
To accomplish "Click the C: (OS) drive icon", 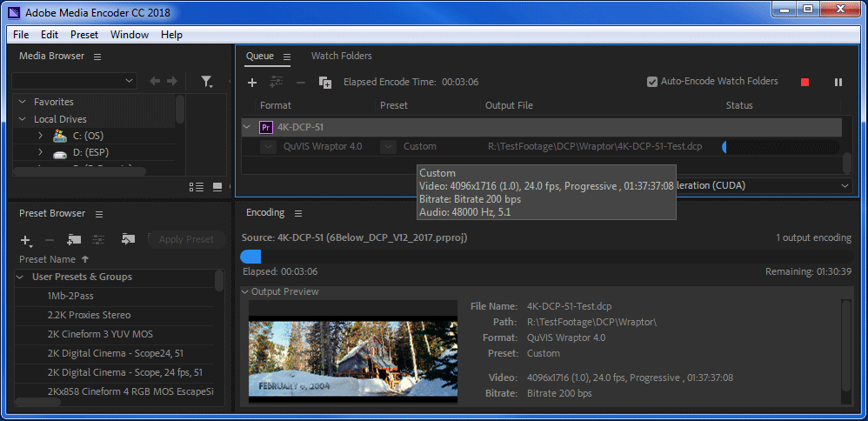I will tap(60, 135).
